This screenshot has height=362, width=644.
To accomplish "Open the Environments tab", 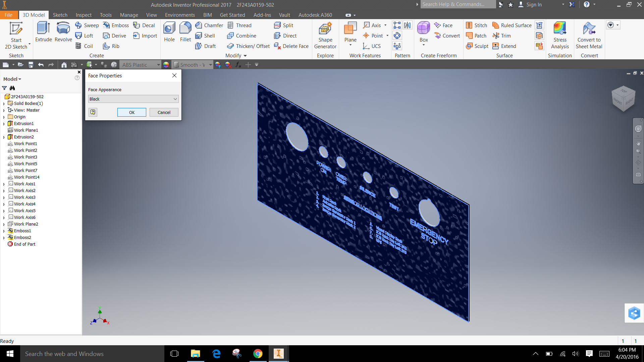I will click(x=180, y=15).
